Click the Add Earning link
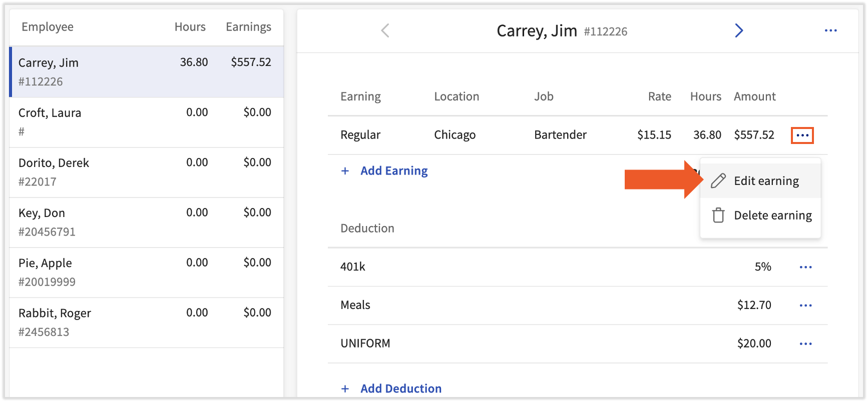Screen dimensions: 868x403 394,171
